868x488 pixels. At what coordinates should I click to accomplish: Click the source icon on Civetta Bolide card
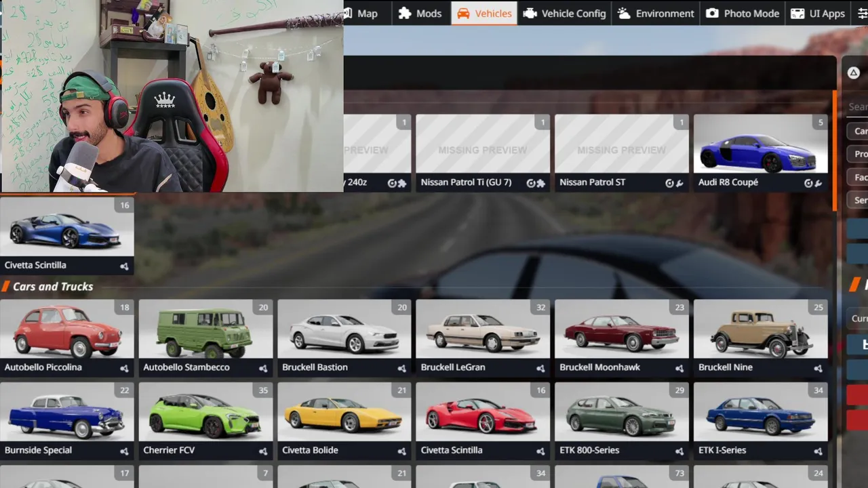tap(401, 451)
